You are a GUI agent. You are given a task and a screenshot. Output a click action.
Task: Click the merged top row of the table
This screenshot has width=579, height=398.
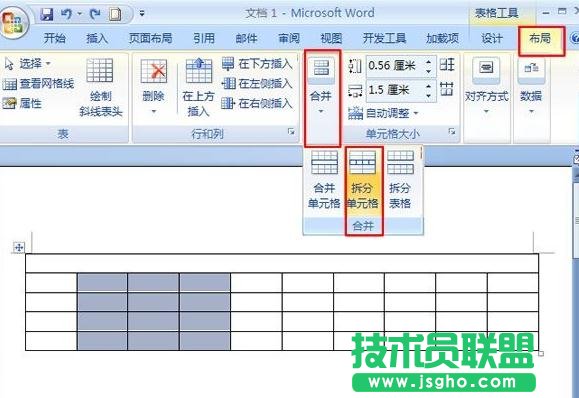pyautogui.click(x=282, y=263)
